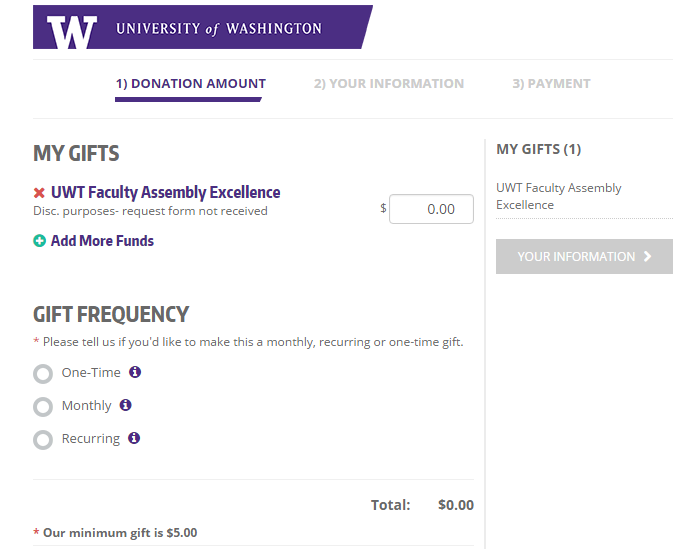The width and height of the screenshot is (680, 549).
Task: Choose the Recurring gift frequency option
Action: click(43, 440)
